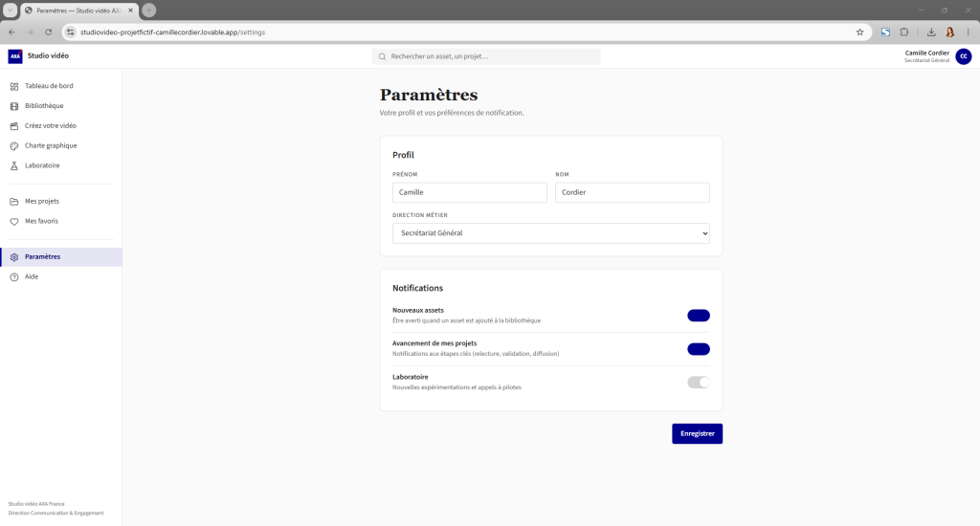Image resolution: width=980 pixels, height=526 pixels.
Task: Click the Paramètres page heading
Action: pos(429,95)
